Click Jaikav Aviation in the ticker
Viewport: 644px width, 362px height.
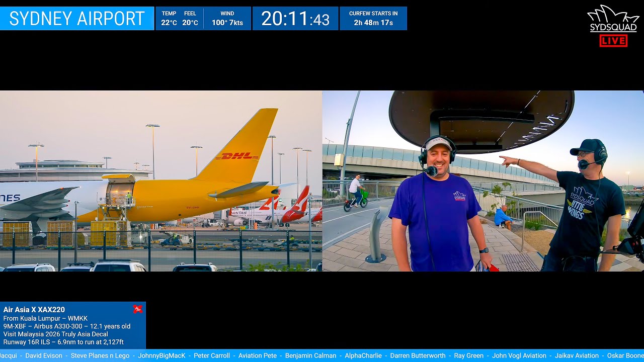coord(577,355)
